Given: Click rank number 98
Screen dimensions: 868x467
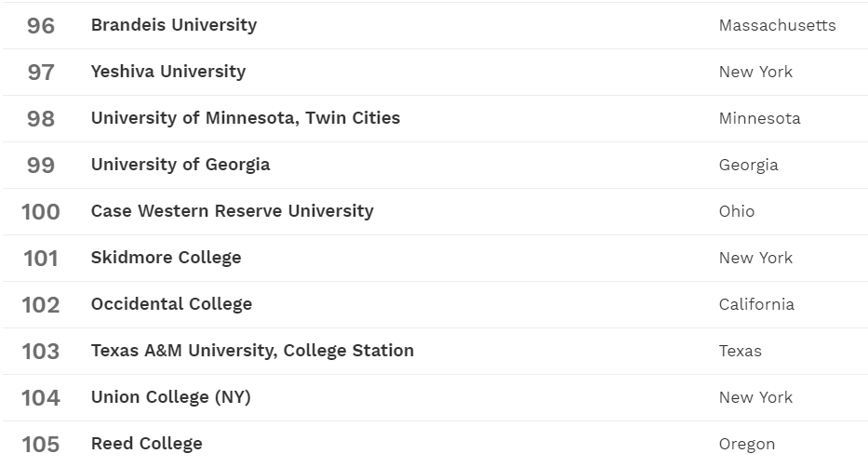Looking at the screenshot, I should [x=41, y=118].
